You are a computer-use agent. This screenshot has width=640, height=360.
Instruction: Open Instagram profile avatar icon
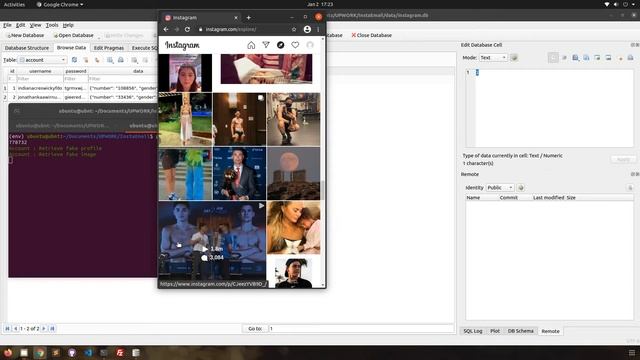[x=310, y=45]
